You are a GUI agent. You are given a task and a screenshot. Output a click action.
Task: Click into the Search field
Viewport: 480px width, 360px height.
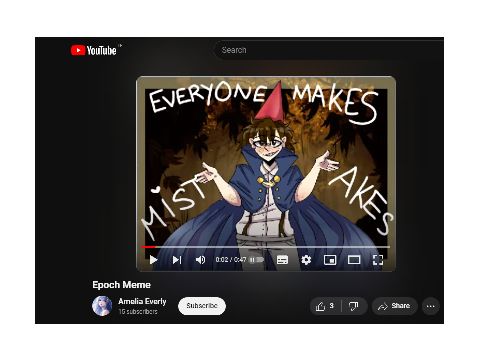tap(328, 50)
